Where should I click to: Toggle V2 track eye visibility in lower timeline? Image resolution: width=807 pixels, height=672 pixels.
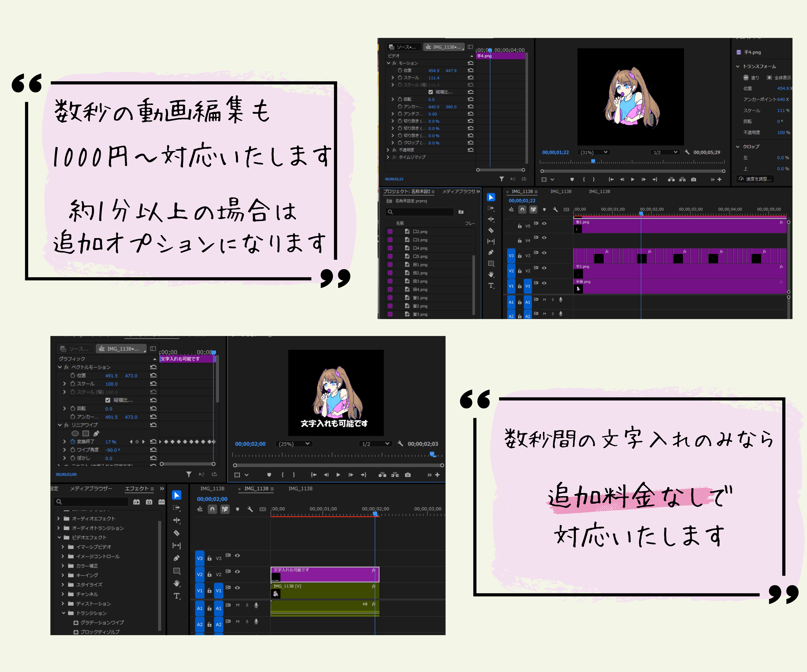238,572
